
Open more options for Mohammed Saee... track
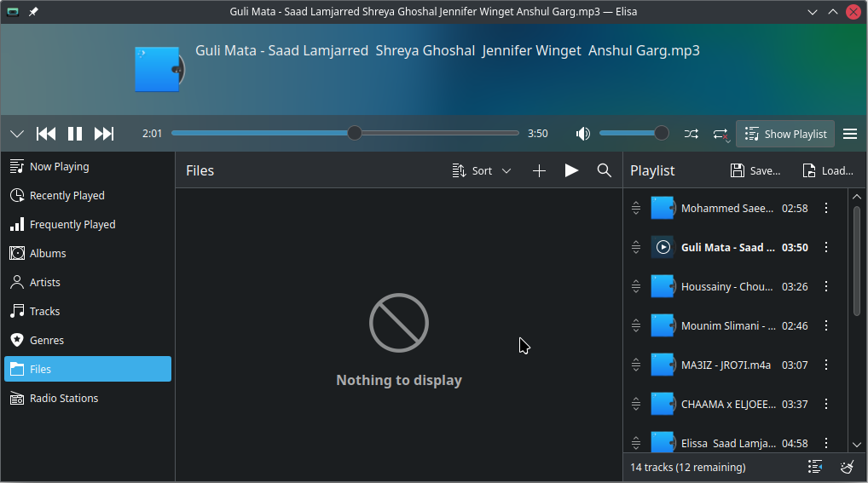click(x=826, y=208)
